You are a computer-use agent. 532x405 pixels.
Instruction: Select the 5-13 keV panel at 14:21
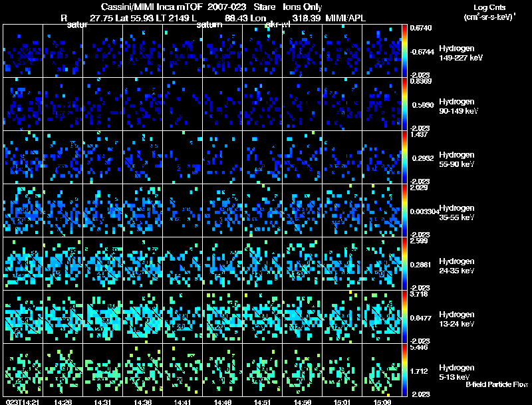pos(23,370)
